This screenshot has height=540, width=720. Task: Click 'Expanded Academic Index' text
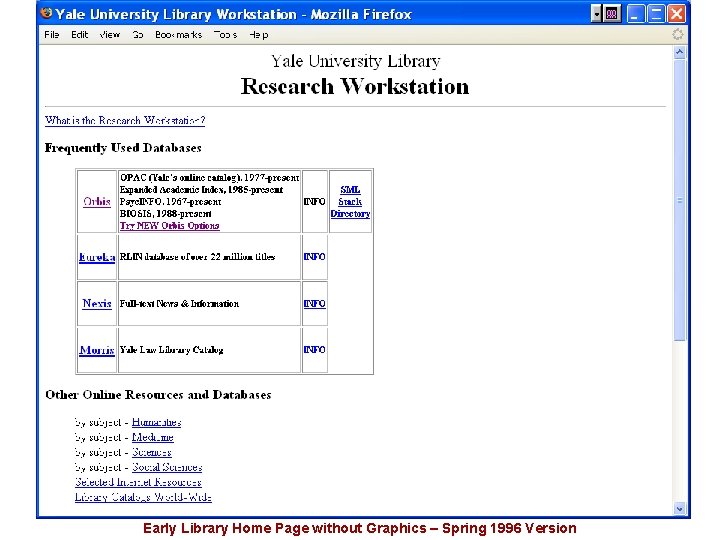(x=173, y=190)
